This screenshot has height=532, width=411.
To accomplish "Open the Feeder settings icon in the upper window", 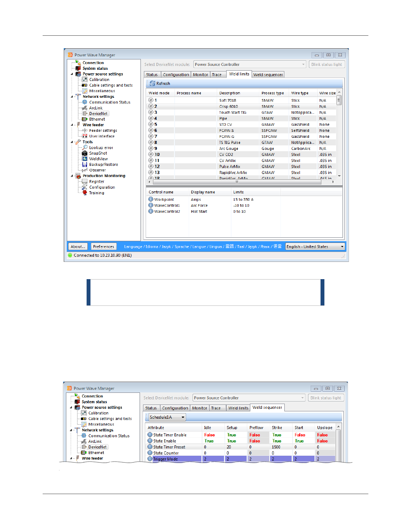I will tap(84, 131).
